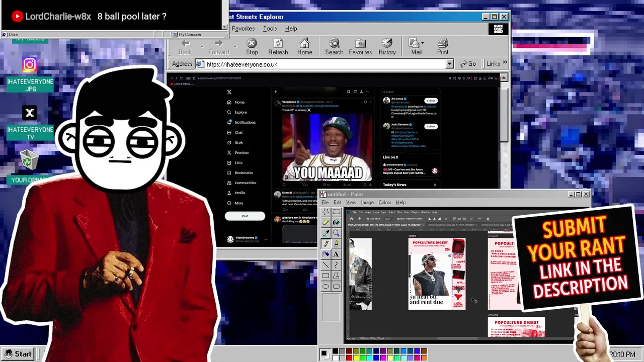Expand the Links chevron in the browser
Viewport: 644px width, 362px height.
[505, 63]
